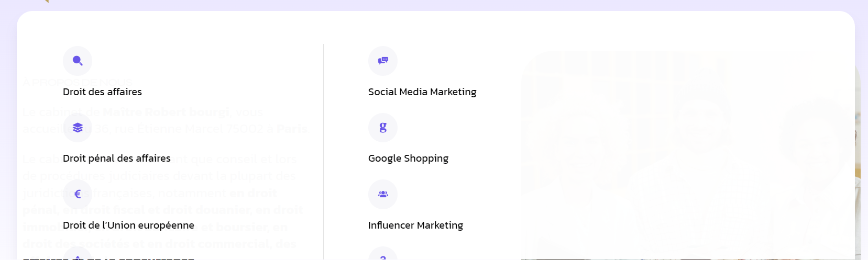Click the faded team photo on the right
Screen dimensions: 868x260
689,154
